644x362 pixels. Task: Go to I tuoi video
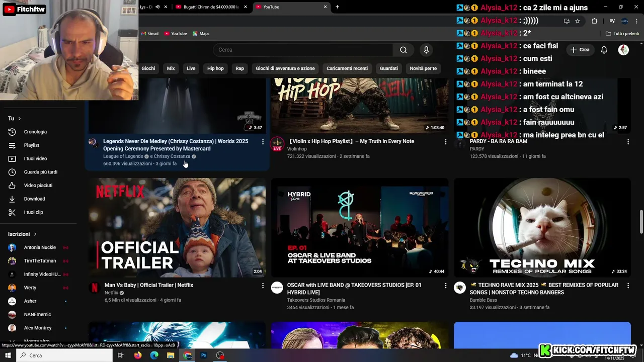(x=35, y=158)
